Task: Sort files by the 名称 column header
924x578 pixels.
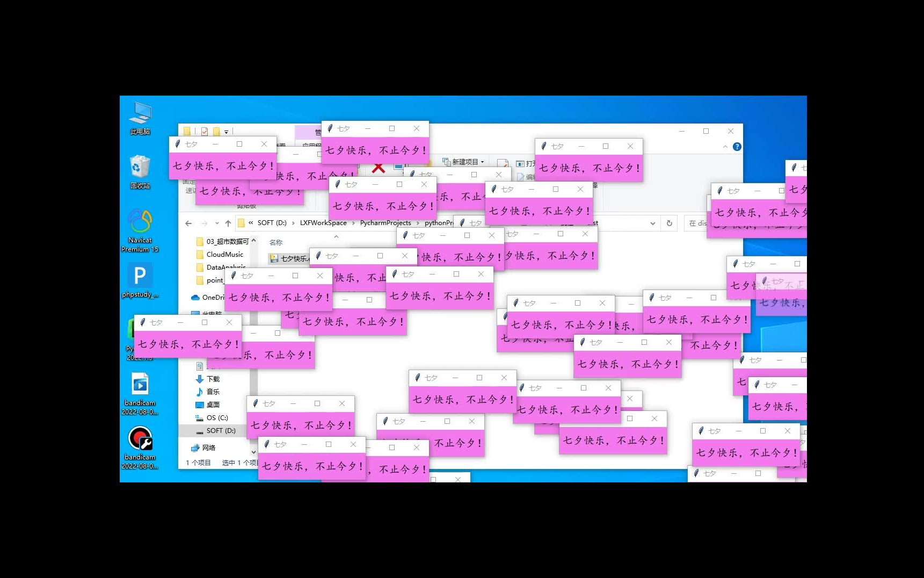Action: click(x=276, y=243)
